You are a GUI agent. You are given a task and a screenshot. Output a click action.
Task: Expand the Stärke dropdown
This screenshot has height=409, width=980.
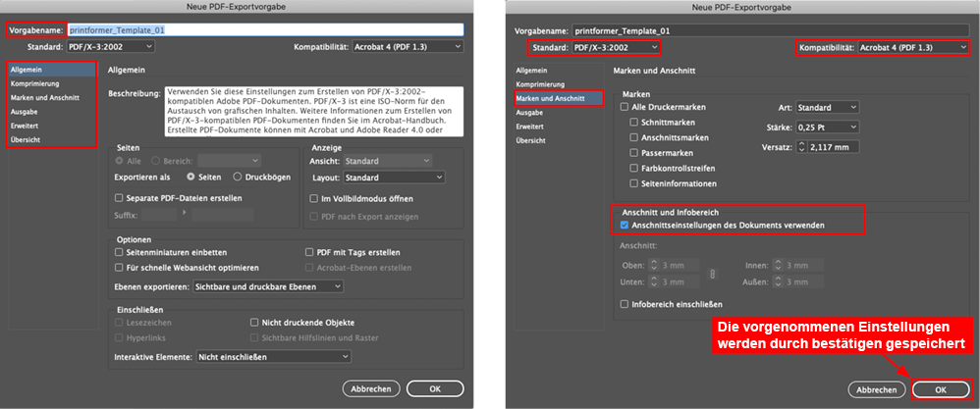[x=827, y=127]
